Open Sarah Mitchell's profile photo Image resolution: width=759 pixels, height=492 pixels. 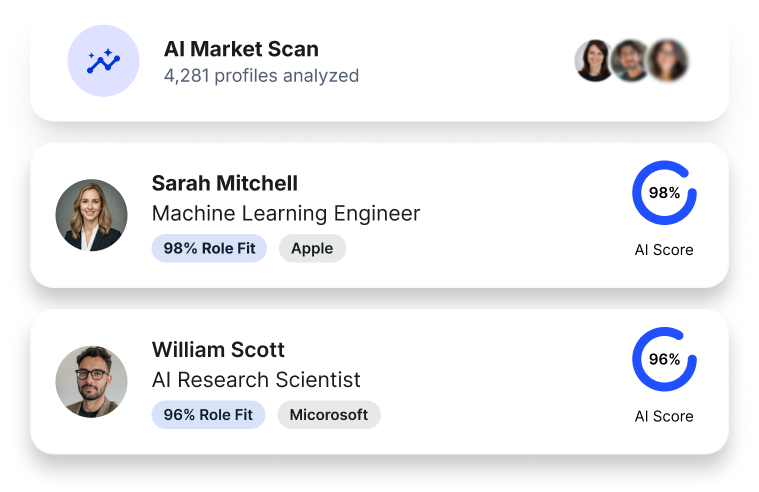(x=91, y=215)
